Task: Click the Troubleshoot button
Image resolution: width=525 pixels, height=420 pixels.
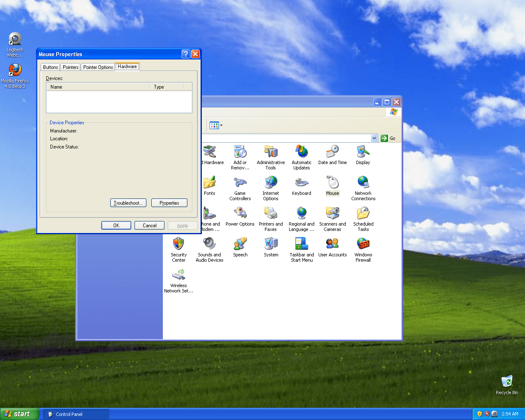Action: click(128, 203)
